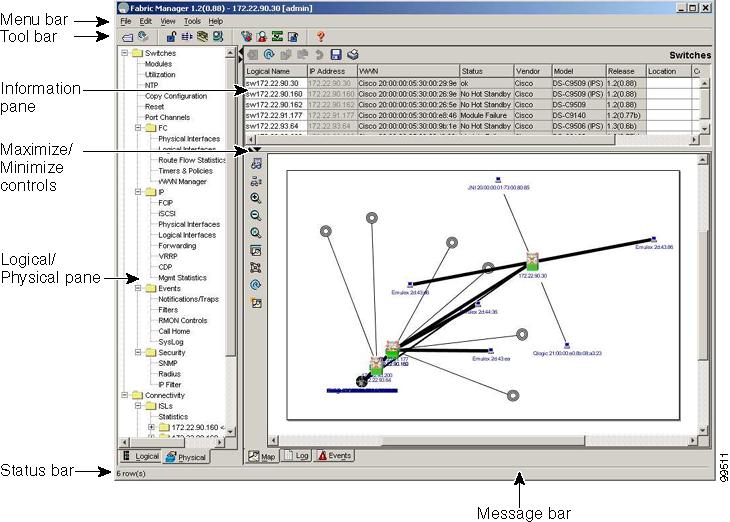Screen dimensions: 730x522
Task: Click the refresh values icon in Switches table toolbar
Action: tap(269, 54)
